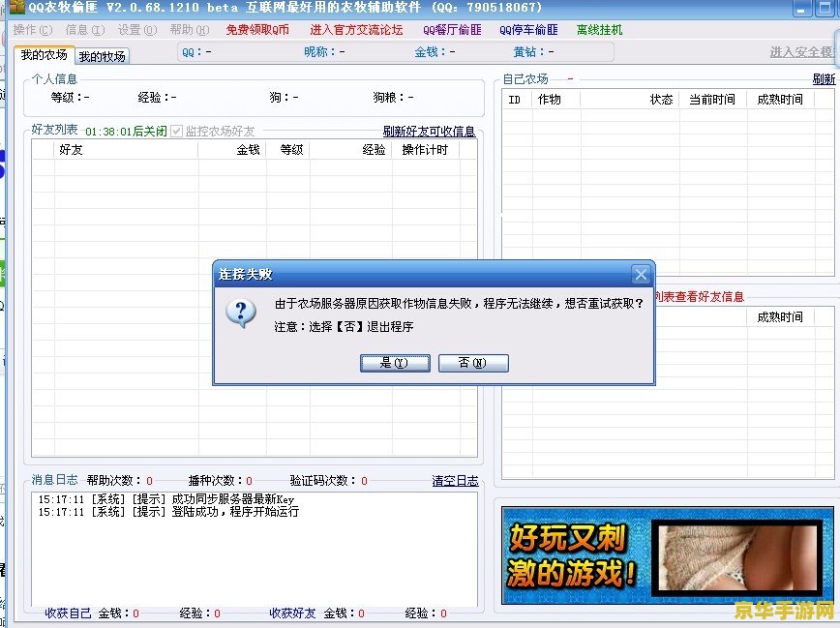This screenshot has width=840, height=628.
Task: Close the 连接失败 dialog with X
Action: (x=641, y=275)
